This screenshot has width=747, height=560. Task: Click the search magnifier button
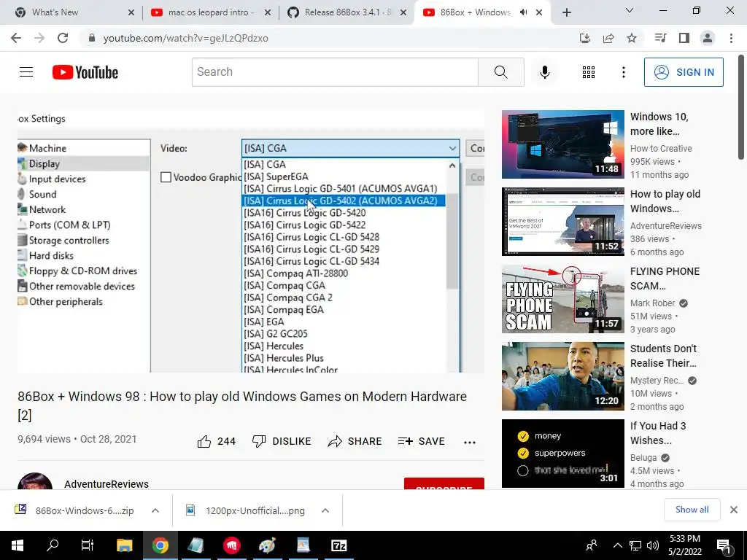point(500,72)
